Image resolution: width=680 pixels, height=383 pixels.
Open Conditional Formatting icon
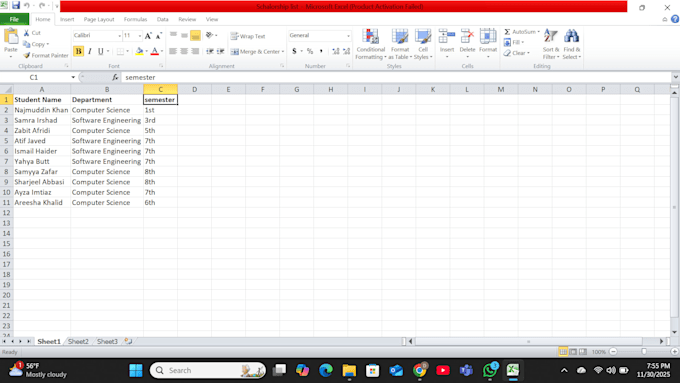[x=371, y=36]
